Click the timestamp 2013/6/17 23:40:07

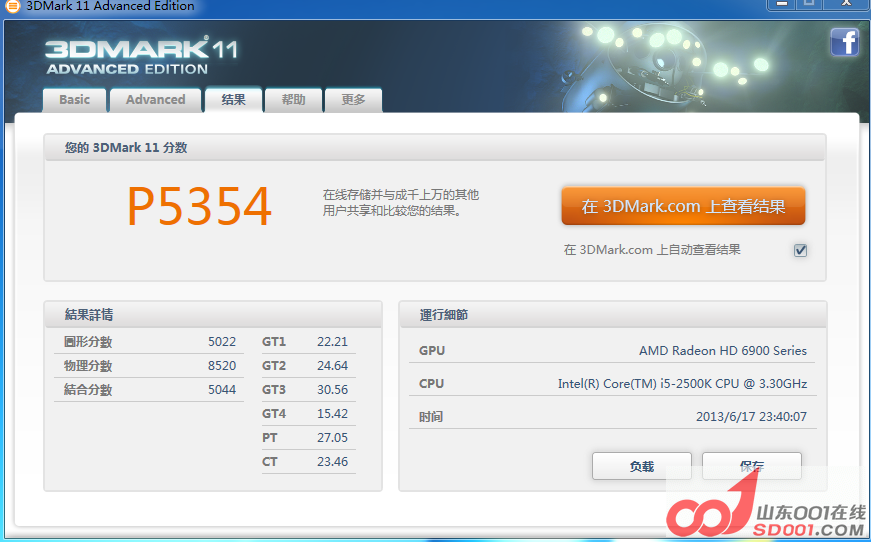[751, 416]
